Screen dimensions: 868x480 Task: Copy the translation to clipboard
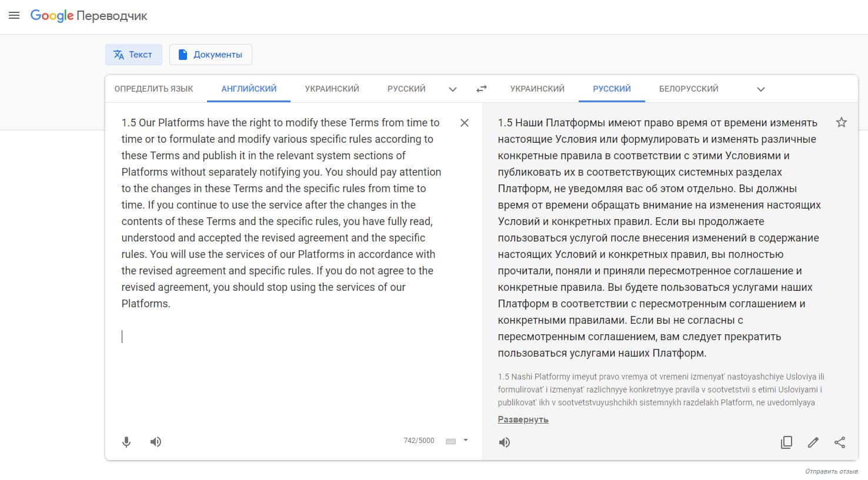tap(786, 442)
